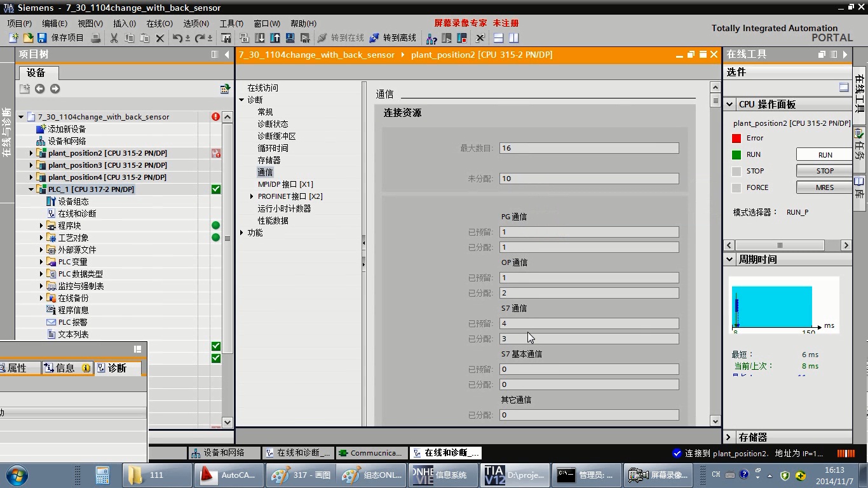Click the forward arrow in project tree
868x488 pixels.
tap(55, 89)
